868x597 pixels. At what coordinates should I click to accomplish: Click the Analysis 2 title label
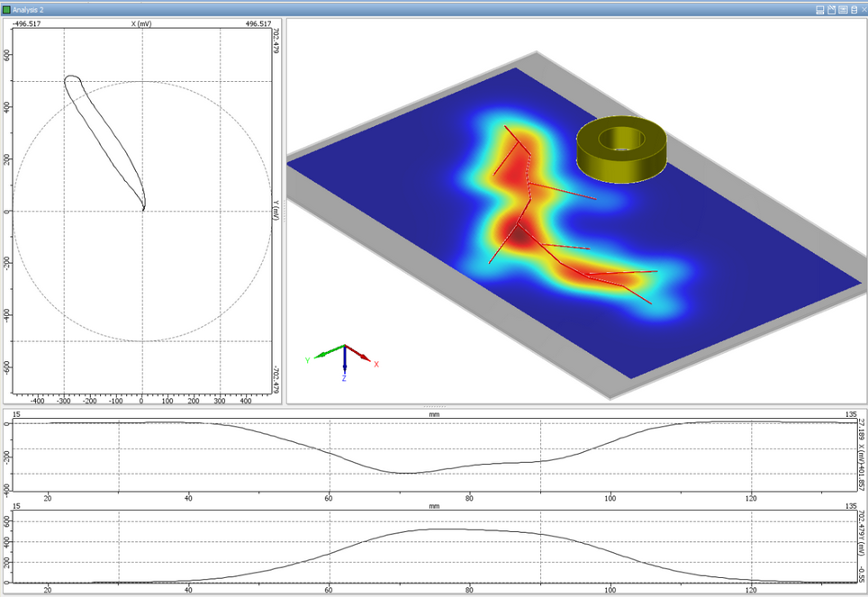pyautogui.click(x=28, y=10)
